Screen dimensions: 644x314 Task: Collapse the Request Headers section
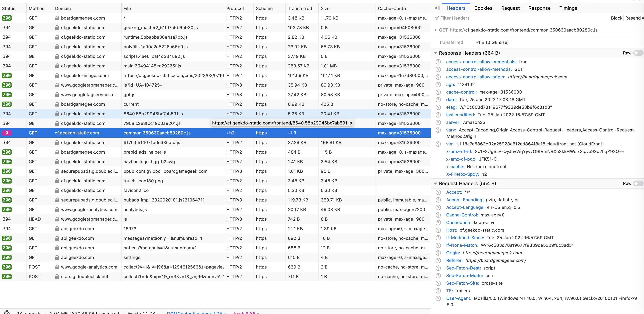click(435, 184)
